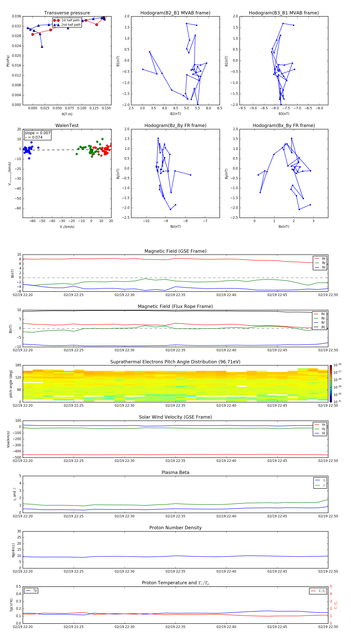The image size is (351, 644).
Task: Click the 'Hodogram(Bx_By FR frame)' title
Action: (x=284, y=125)
